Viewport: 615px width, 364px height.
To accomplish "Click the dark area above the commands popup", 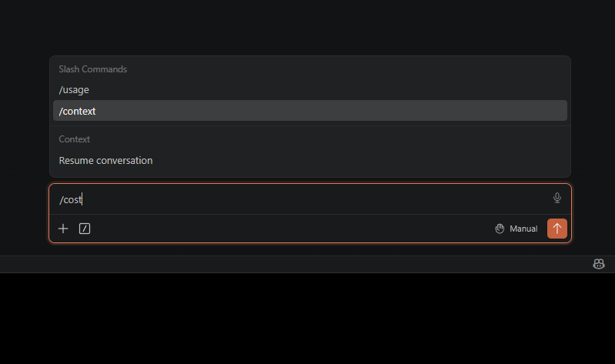I will [x=308, y=28].
